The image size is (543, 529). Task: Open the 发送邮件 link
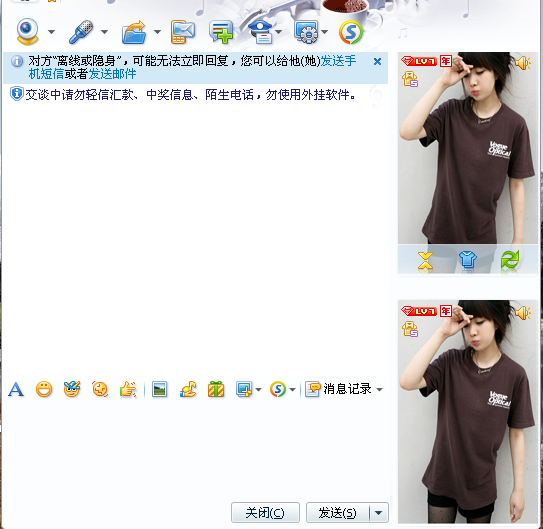(x=112, y=74)
